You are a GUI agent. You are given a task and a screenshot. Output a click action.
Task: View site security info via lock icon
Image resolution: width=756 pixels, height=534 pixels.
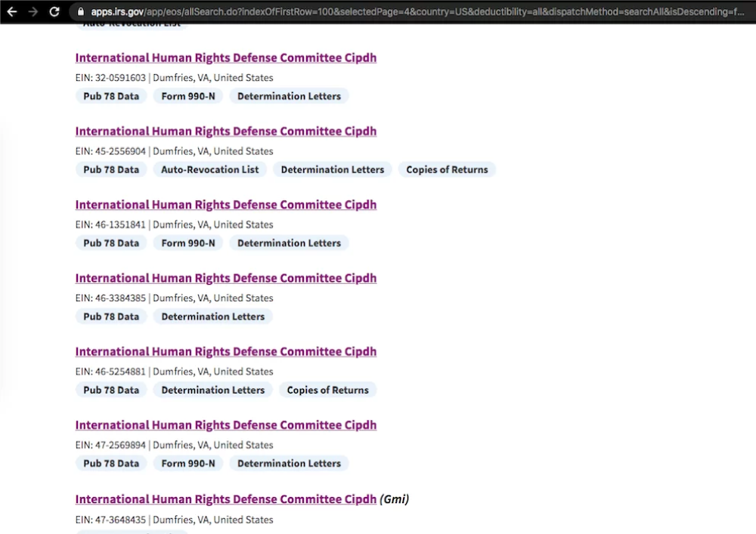pyautogui.click(x=81, y=11)
